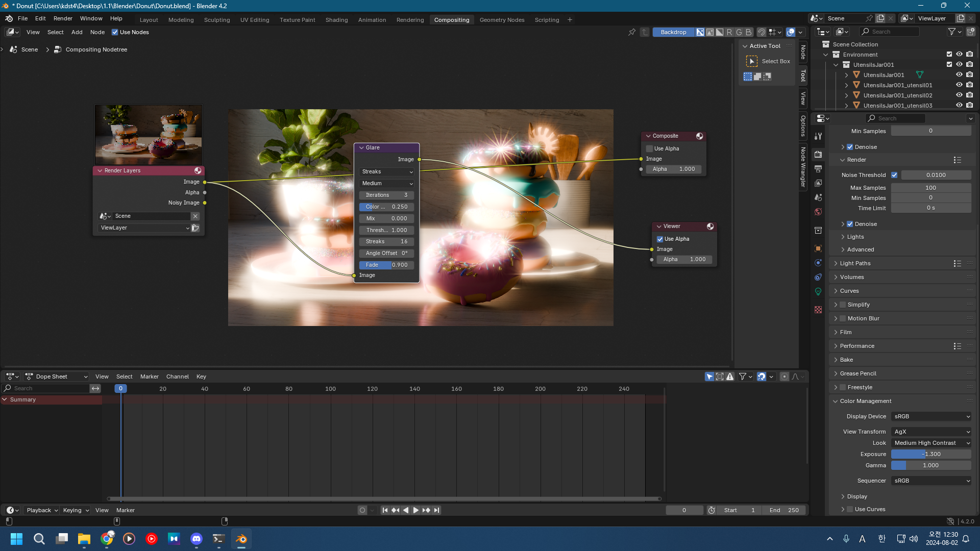The width and height of the screenshot is (980, 551).
Task: Hide UtensilsJar001_utensil01 with eye icon
Action: [x=959, y=85]
